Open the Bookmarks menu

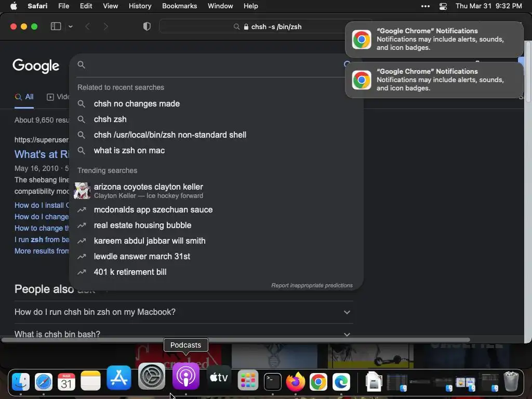[179, 6]
